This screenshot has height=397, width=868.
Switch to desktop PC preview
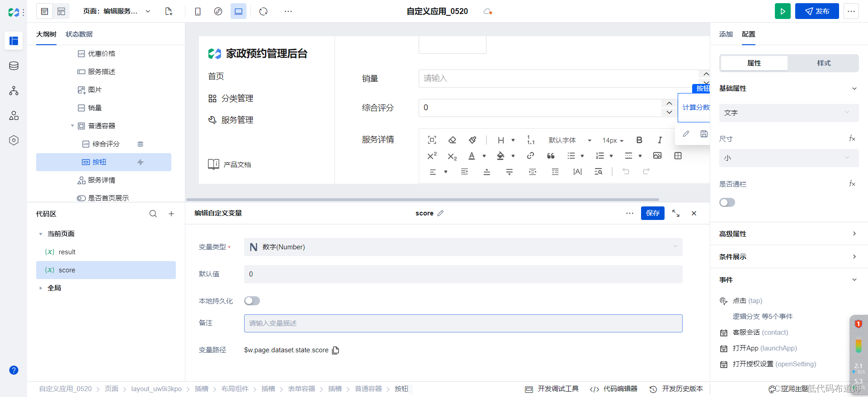coord(238,11)
